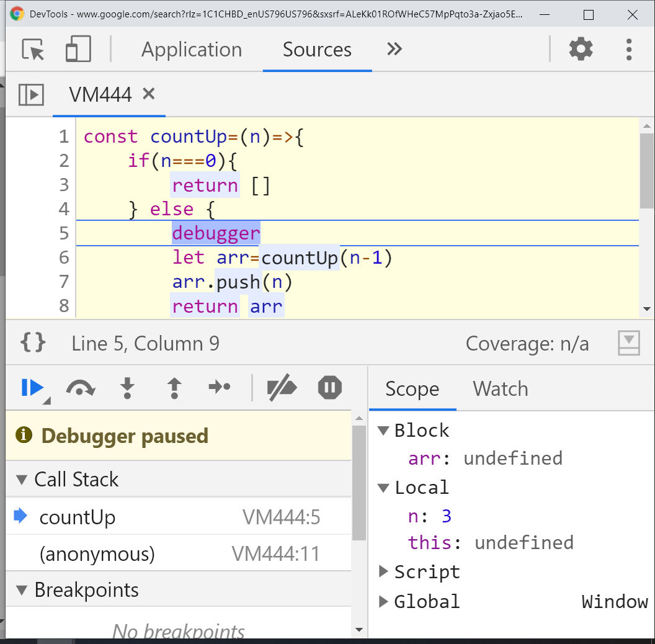Toggle pause on exceptions
The image size is (655, 644).
[329, 387]
